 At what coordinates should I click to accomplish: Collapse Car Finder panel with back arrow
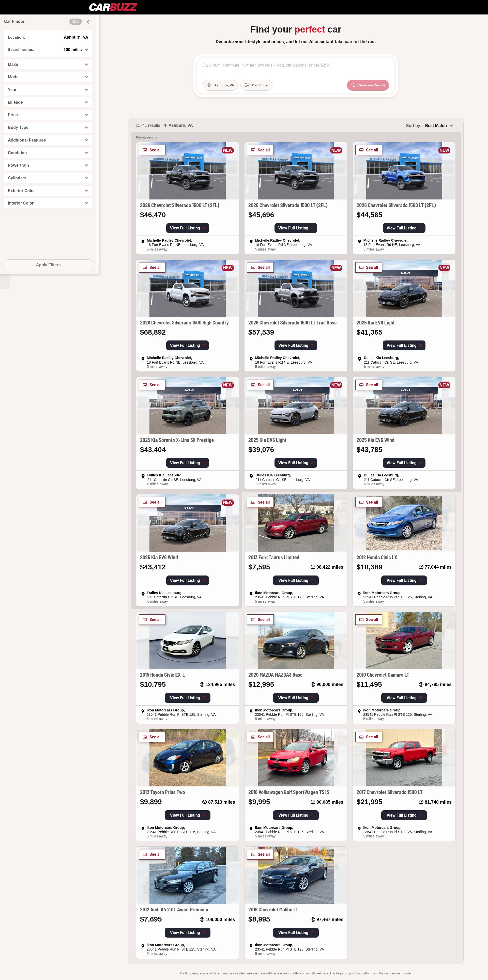point(89,22)
